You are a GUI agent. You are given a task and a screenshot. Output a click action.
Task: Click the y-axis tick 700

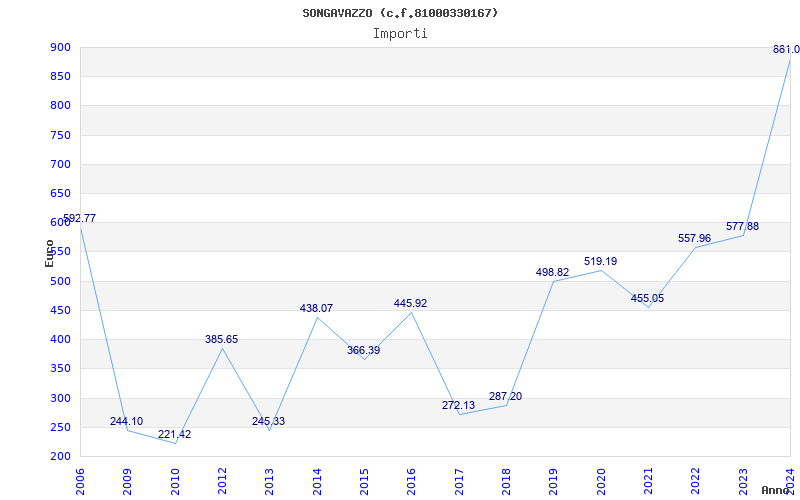(x=60, y=164)
